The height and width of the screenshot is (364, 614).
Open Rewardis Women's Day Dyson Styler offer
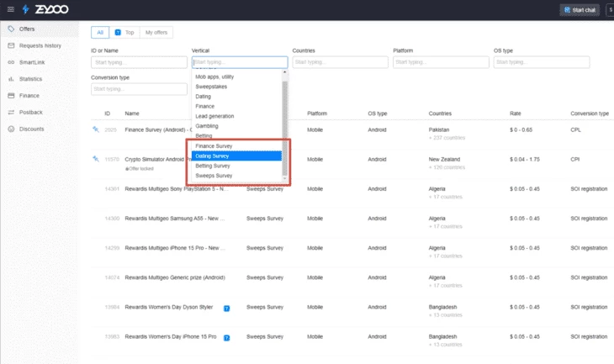(169, 307)
